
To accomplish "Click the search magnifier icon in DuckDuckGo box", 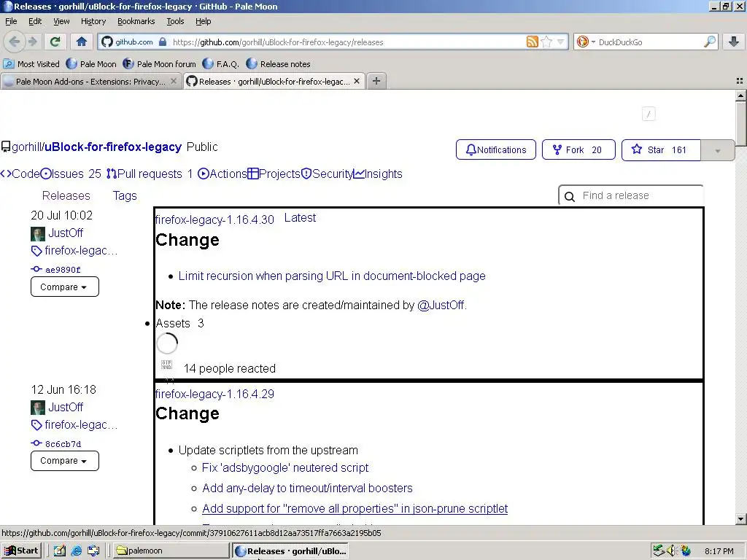I will point(709,42).
